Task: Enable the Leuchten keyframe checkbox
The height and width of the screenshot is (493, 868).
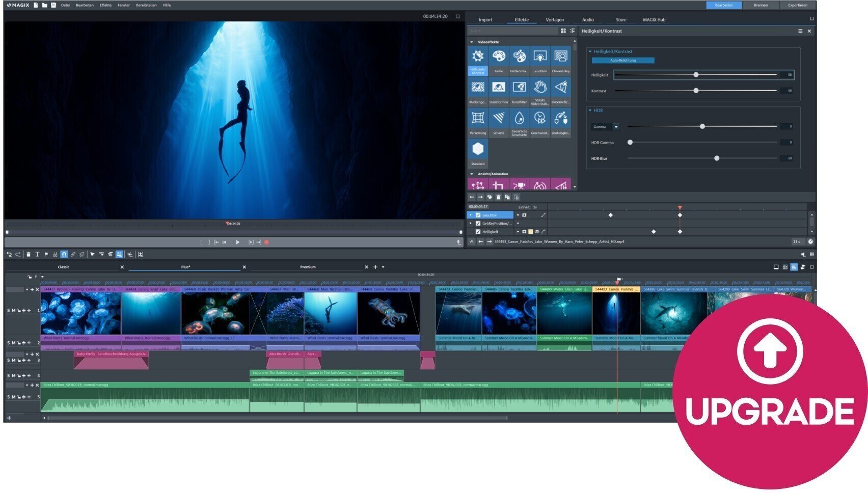Action: pyautogui.click(x=479, y=215)
